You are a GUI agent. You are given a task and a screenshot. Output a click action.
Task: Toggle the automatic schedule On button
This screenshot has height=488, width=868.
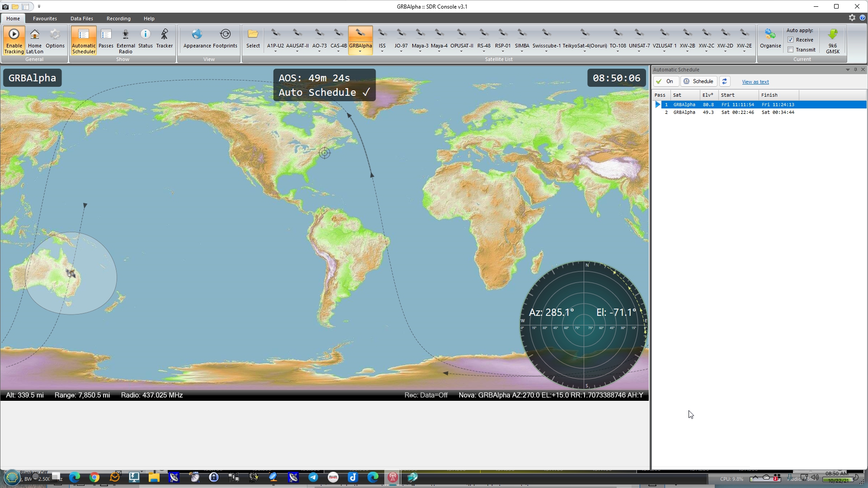point(665,81)
